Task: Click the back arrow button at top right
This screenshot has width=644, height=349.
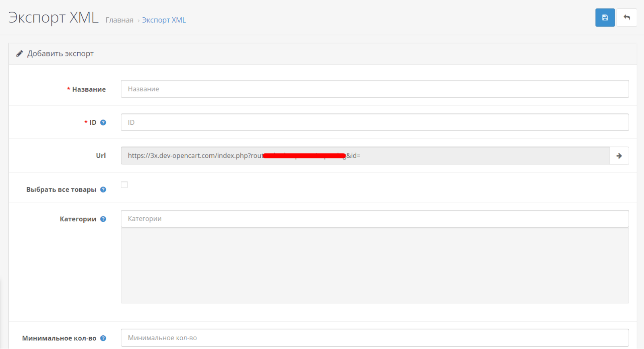Action: [627, 18]
